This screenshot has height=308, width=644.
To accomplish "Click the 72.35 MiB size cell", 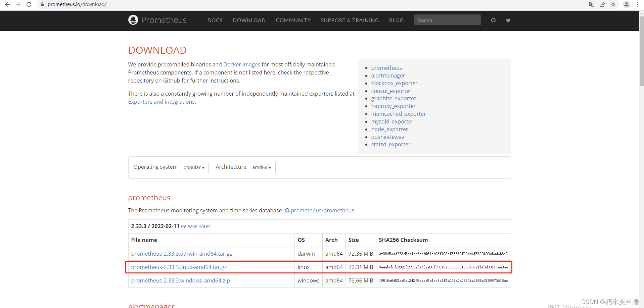I will click(361, 254).
